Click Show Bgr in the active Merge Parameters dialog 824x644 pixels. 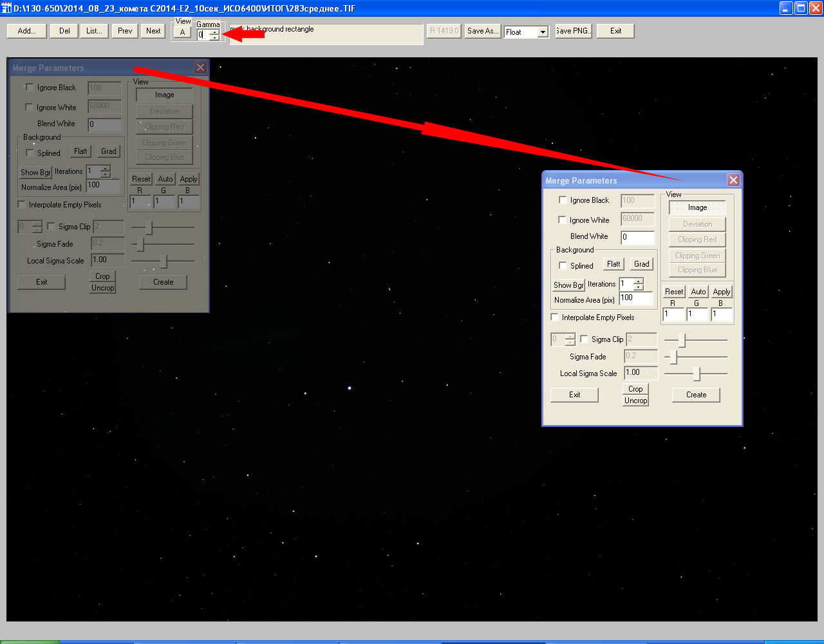click(568, 285)
